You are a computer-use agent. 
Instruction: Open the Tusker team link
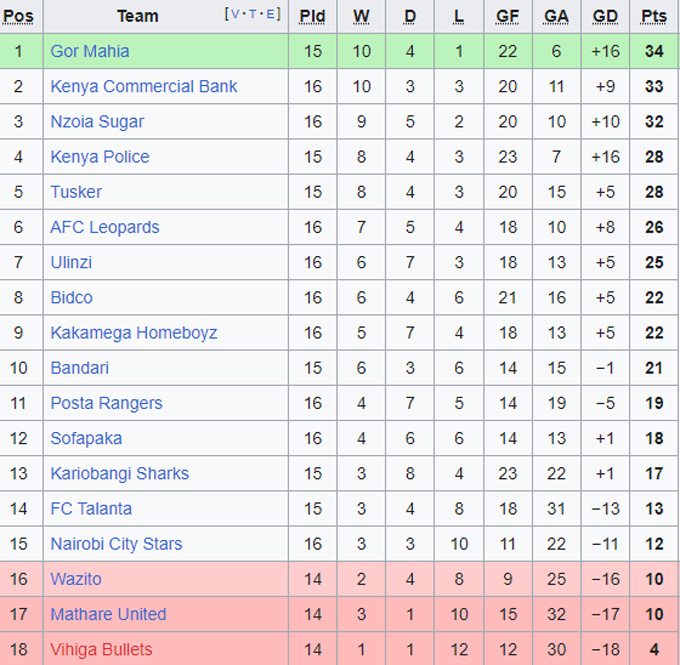point(76,192)
